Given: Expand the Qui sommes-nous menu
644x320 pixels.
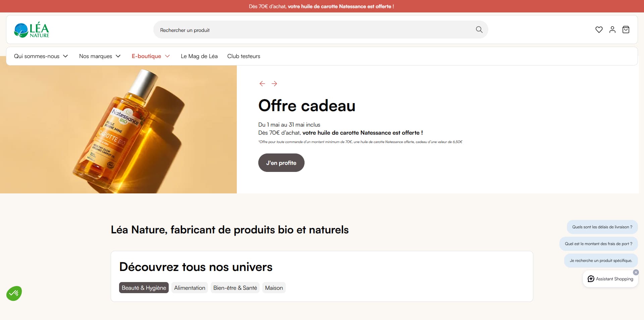Looking at the screenshot, I should coord(41,56).
